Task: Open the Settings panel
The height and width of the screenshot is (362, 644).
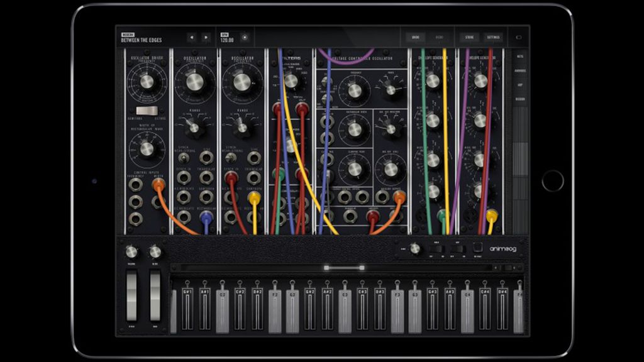Action: [x=493, y=36]
